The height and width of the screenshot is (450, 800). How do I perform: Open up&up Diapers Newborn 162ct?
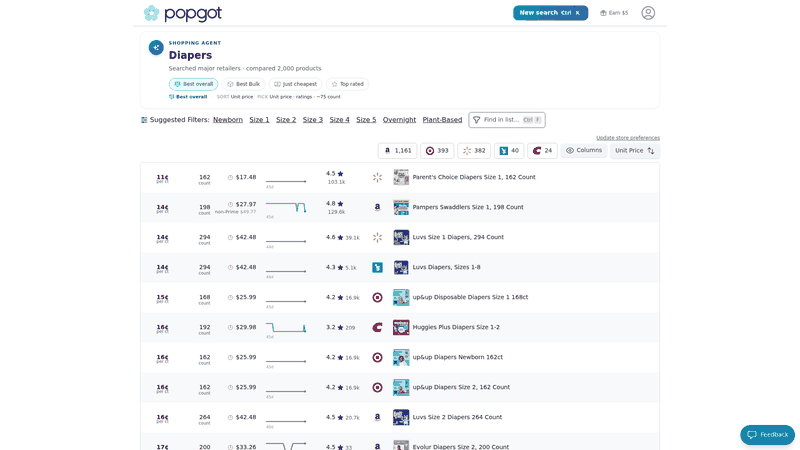coord(458,357)
